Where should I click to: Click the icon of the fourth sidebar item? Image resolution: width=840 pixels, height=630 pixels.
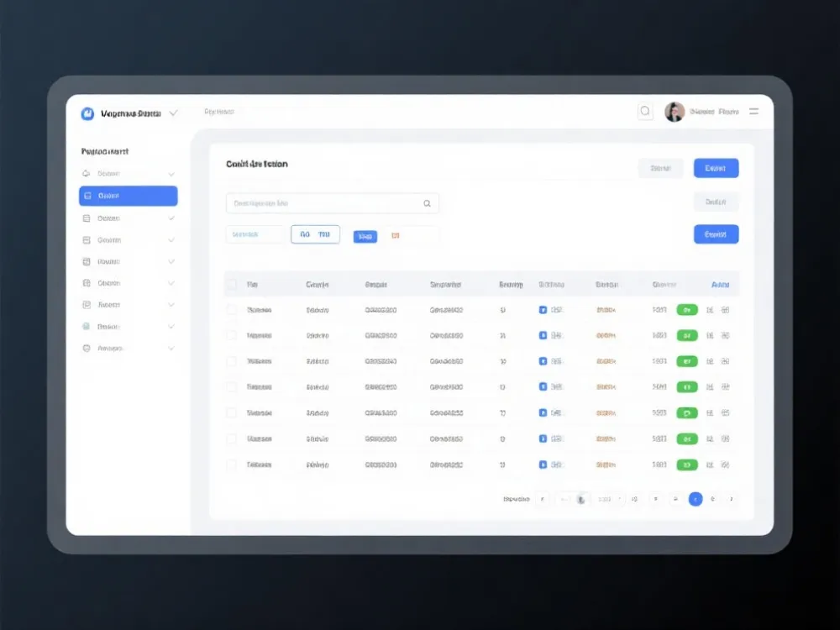click(87, 240)
